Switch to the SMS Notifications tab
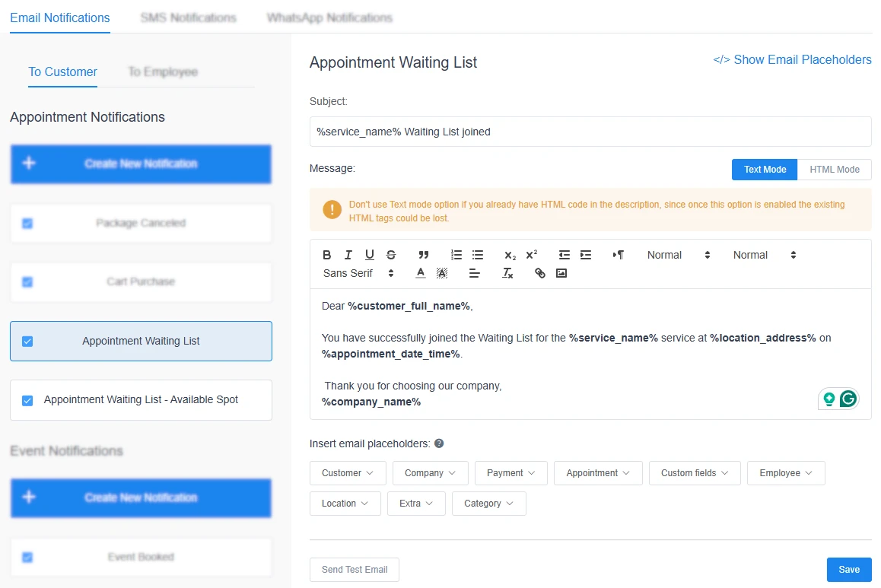The height and width of the screenshot is (588, 881). (x=188, y=17)
